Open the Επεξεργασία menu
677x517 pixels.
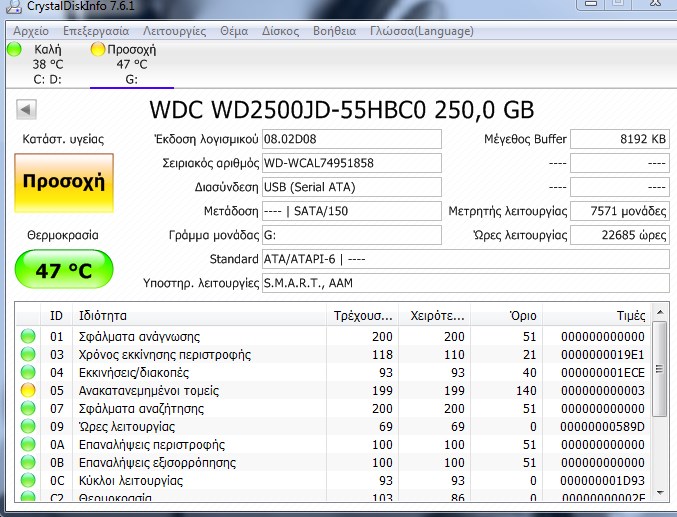click(96, 31)
